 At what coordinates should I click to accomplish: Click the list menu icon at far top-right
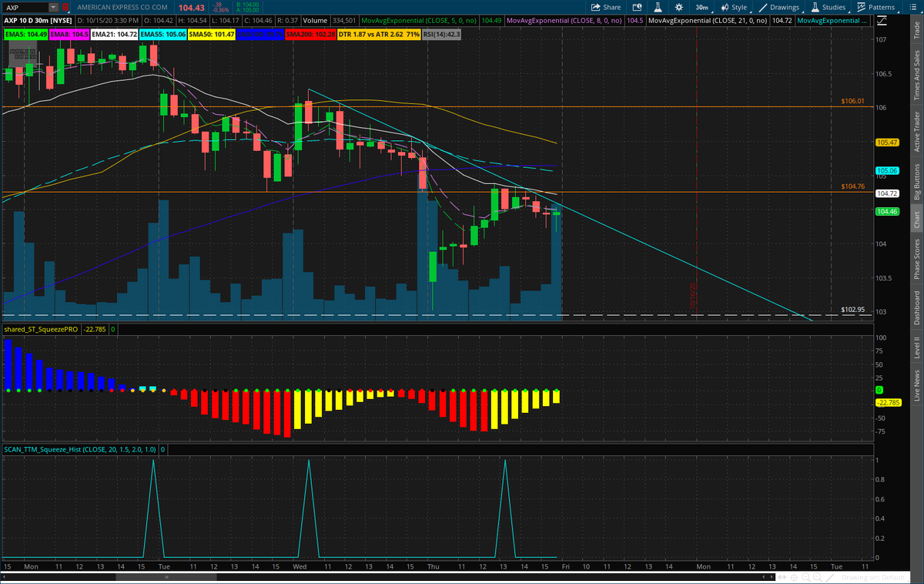914,7
